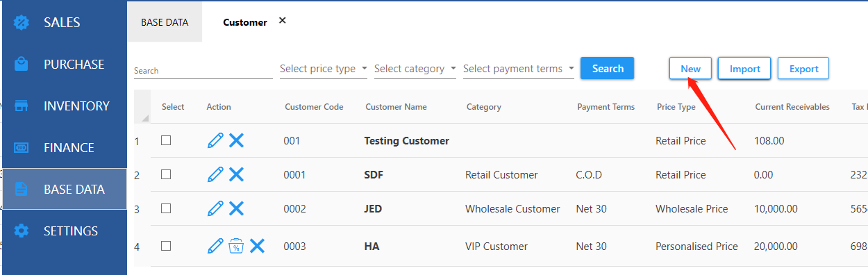Viewport: 868px width, 275px height.
Task: Open the Purchase bag icon in sidebar
Action: pyautogui.click(x=22, y=64)
